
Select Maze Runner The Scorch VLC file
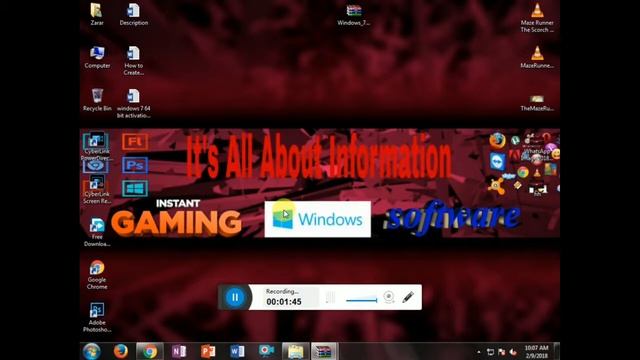(x=537, y=18)
